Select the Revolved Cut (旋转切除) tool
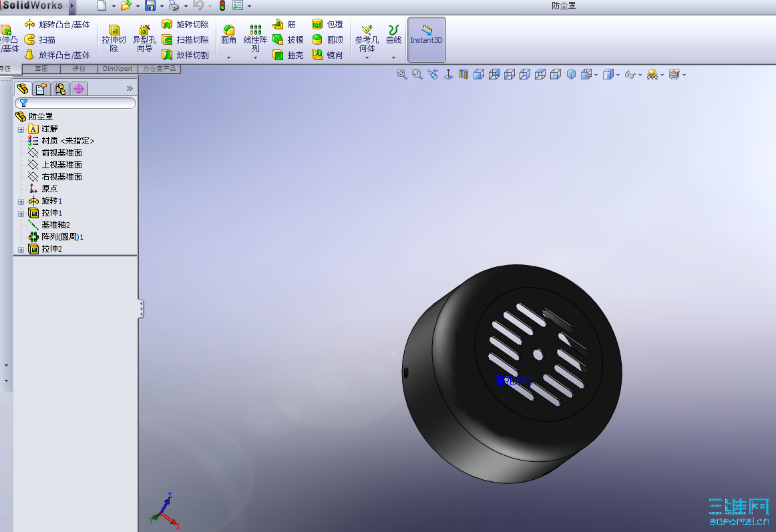The height and width of the screenshot is (532, 776). pos(186,24)
